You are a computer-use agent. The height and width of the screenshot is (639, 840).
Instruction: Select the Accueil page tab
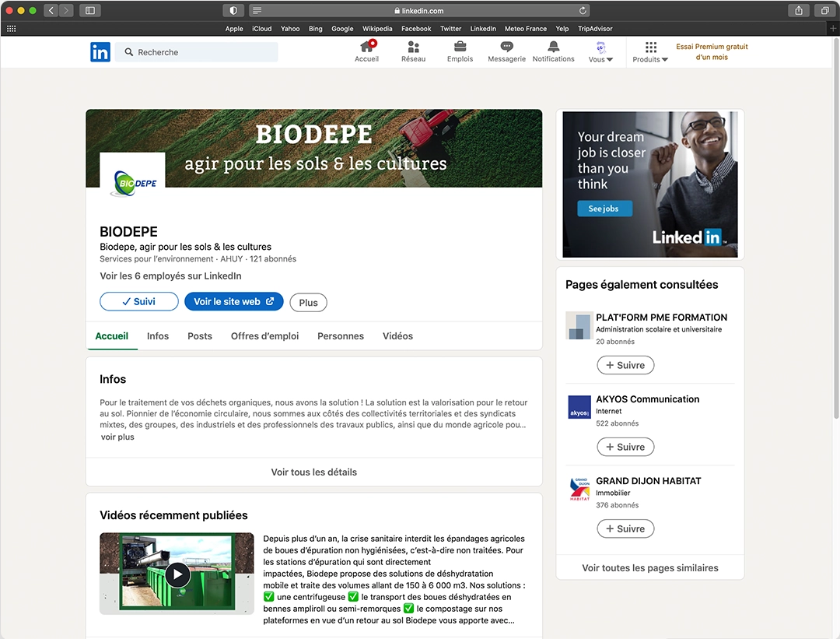click(111, 336)
